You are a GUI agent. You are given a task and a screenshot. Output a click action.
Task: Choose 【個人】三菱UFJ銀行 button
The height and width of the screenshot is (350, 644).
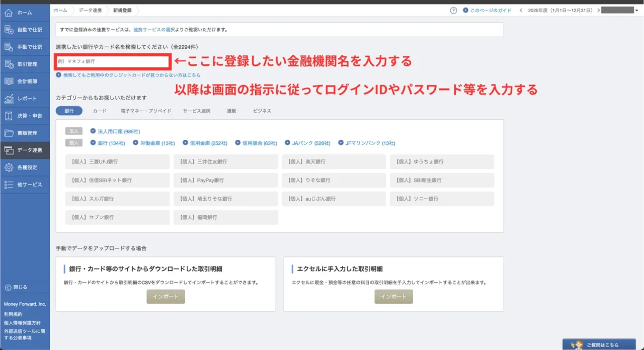pos(118,162)
